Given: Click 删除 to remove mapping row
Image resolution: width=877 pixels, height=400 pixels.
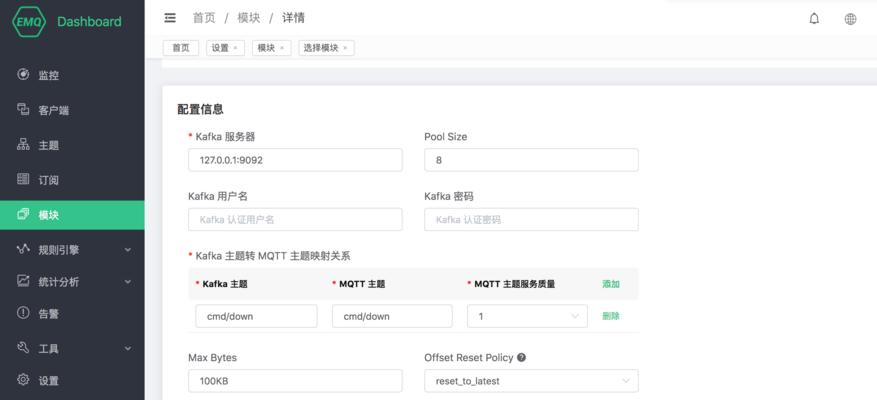Looking at the screenshot, I should click(611, 316).
